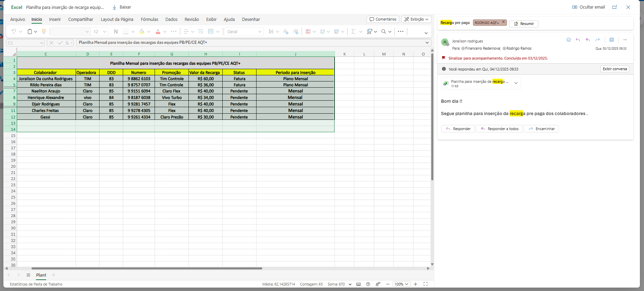Toggle bold formatting with the N button

116,31
